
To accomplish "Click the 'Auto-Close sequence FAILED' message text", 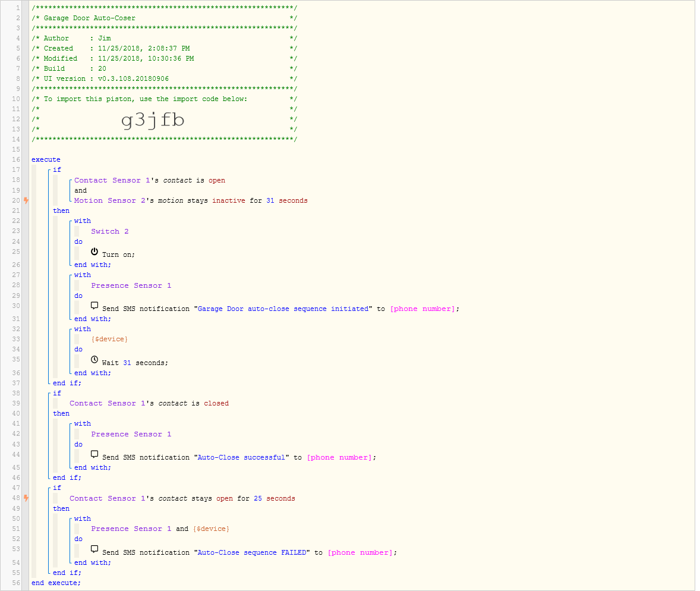I will point(252,552).
